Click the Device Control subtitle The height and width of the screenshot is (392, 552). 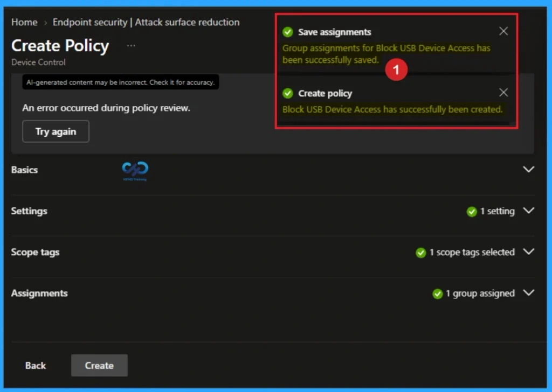click(x=38, y=62)
